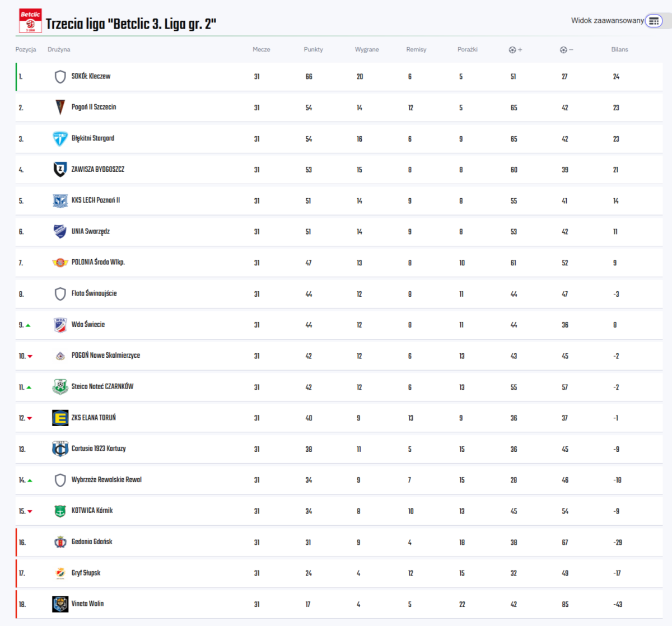
Task: Click the Pogoń II Szczecin club crest
Action: point(60,107)
